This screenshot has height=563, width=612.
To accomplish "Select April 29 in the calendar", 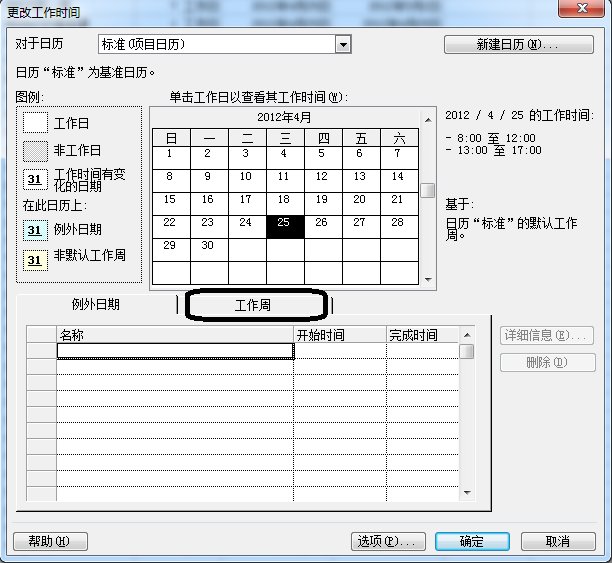I will [x=171, y=250].
